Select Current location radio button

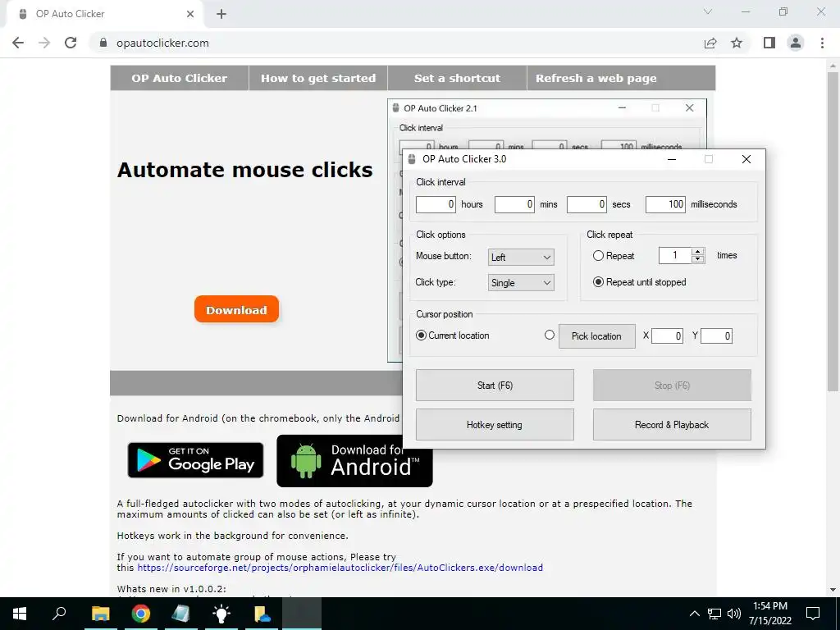click(421, 336)
